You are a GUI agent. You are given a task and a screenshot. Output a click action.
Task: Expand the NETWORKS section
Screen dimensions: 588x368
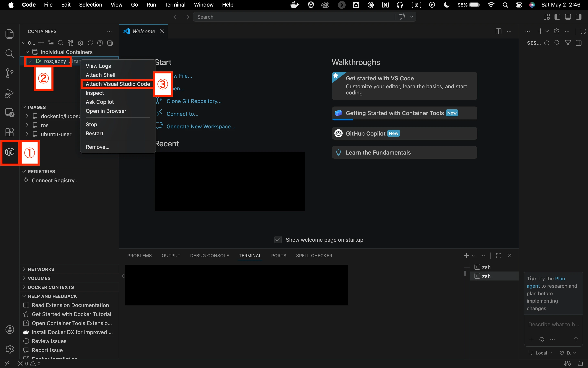coord(24,269)
